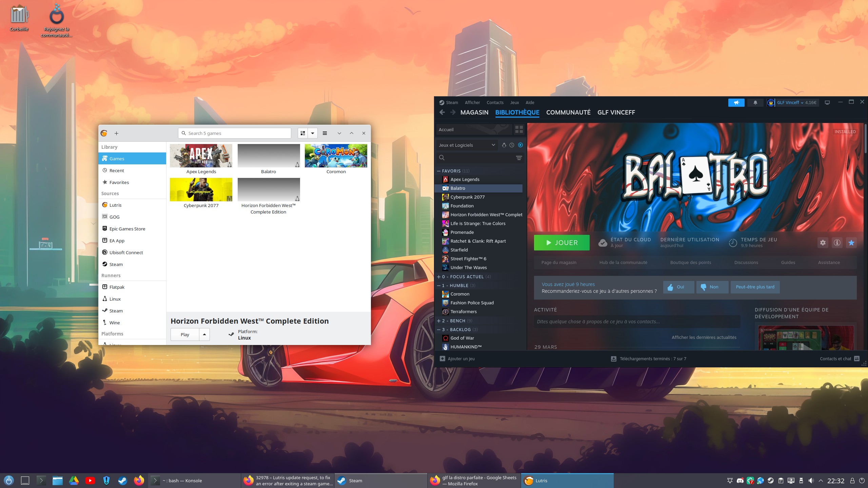Screen dimensions: 868x488
Task: Select Favorites in Lutris library
Action: click(x=132, y=182)
